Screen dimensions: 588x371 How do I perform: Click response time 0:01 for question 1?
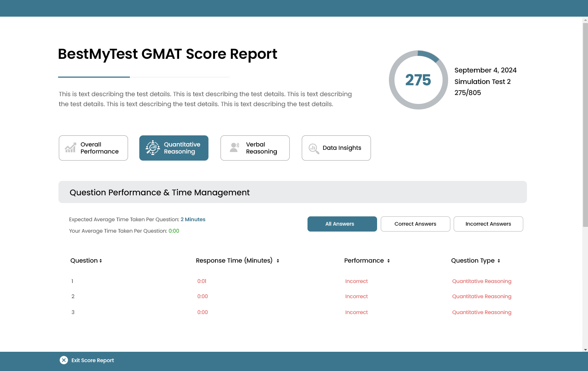tap(202, 281)
